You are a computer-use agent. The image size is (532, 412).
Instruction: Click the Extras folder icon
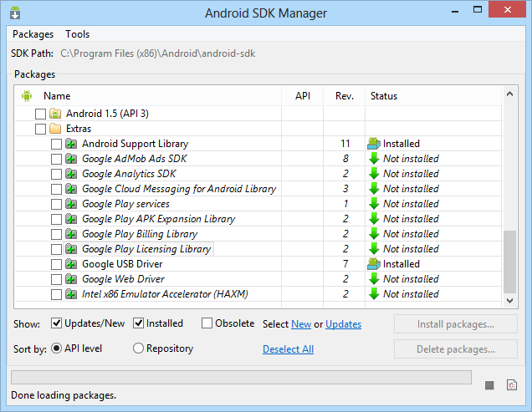pos(56,129)
